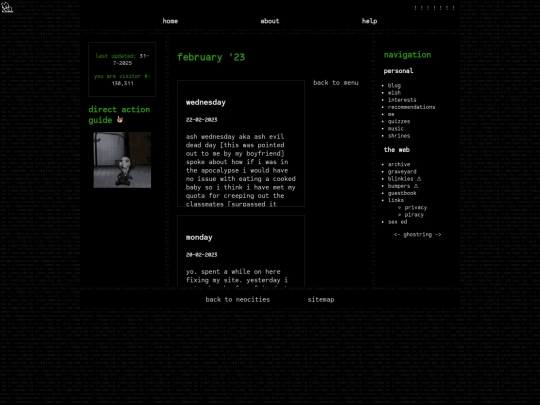Screen dimensions: 540x405
Task: Click the personal section heading
Action: [x=398, y=71]
